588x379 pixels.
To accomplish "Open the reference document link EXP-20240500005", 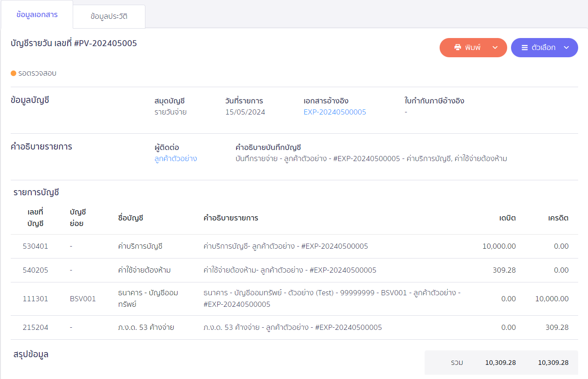I will tap(335, 112).
